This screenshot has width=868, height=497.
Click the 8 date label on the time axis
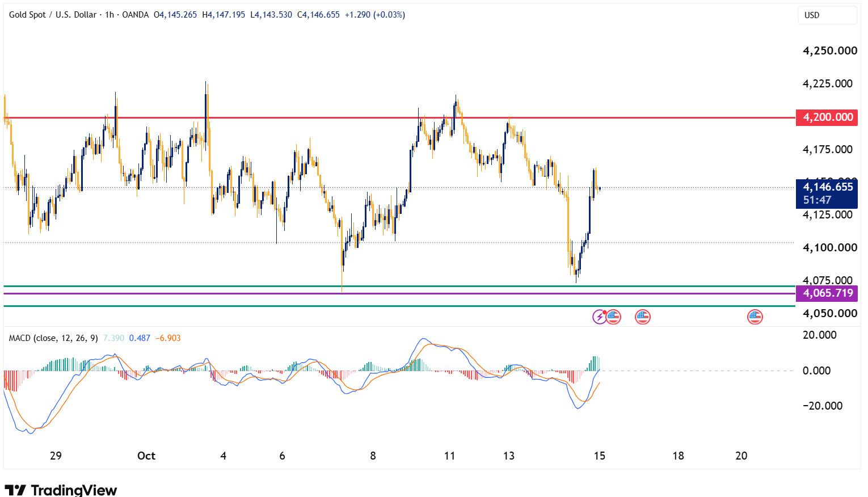point(373,456)
